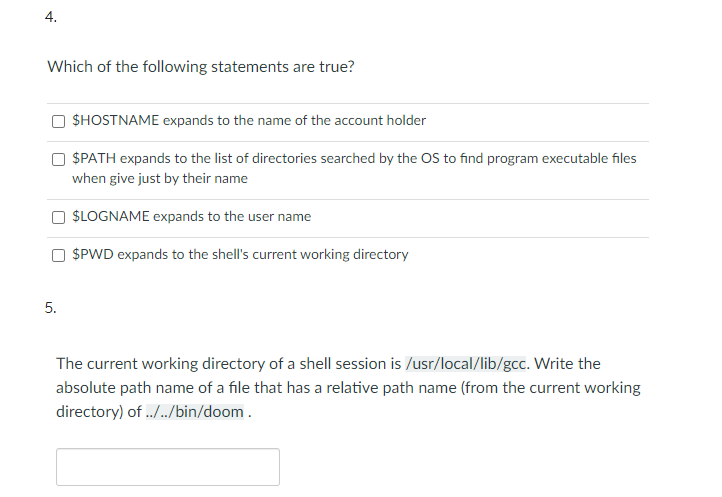
Task: Check the $HOSTNAME statement checkbox
Action: tap(61, 121)
